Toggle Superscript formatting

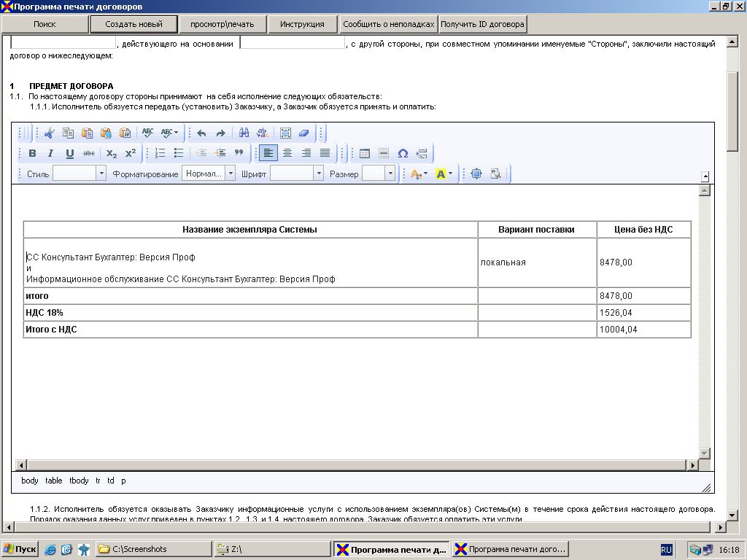coord(130,153)
